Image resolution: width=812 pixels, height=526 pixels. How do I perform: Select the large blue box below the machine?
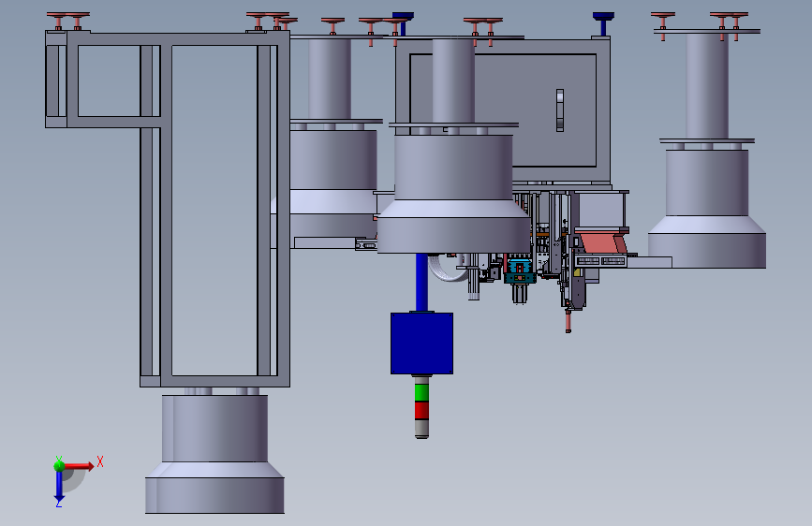pyautogui.click(x=422, y=343)
